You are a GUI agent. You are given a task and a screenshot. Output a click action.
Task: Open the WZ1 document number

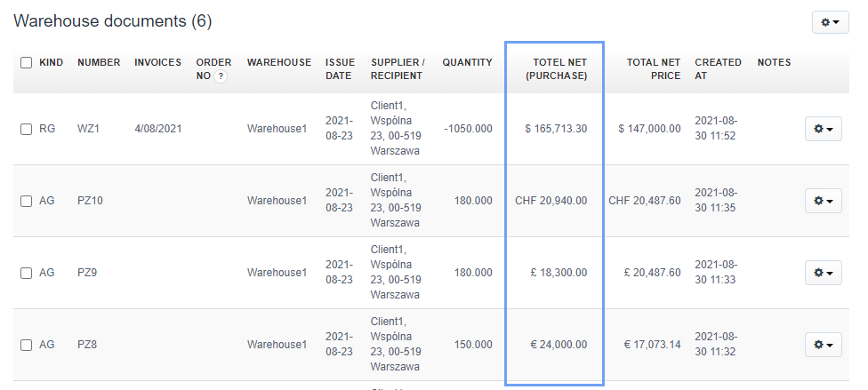click(87, 129)
